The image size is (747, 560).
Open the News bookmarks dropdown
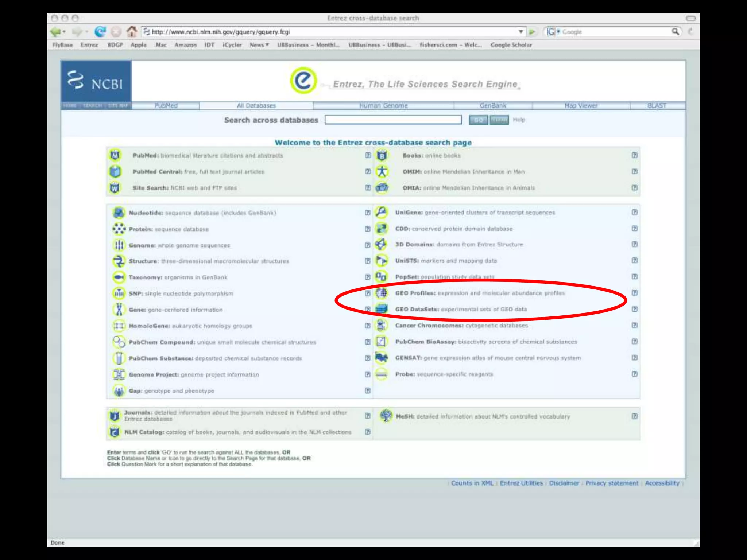(x=259, y=45)
